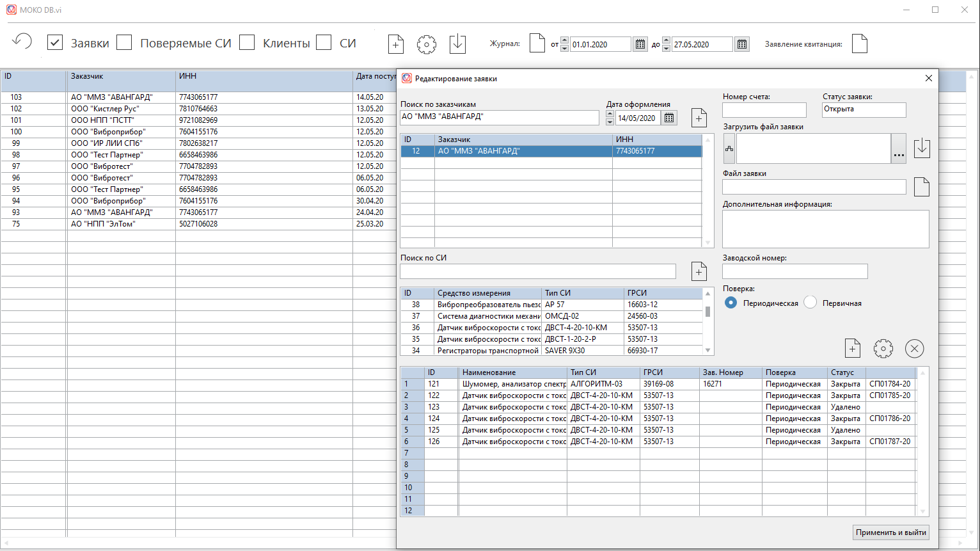The image size is (980, 551).
Task: Click the Применить и выйти button
Action: pyautogui.click(x=890, y=532)
